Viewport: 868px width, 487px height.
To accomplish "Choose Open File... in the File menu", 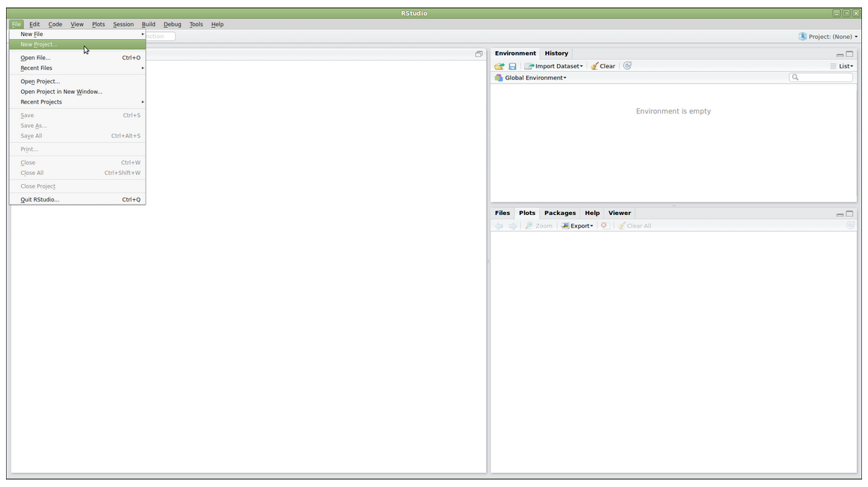I will point(35,58).
